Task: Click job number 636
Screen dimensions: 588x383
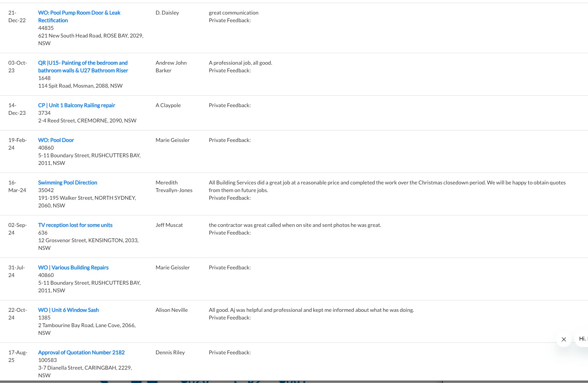Action: click(43, 233)
